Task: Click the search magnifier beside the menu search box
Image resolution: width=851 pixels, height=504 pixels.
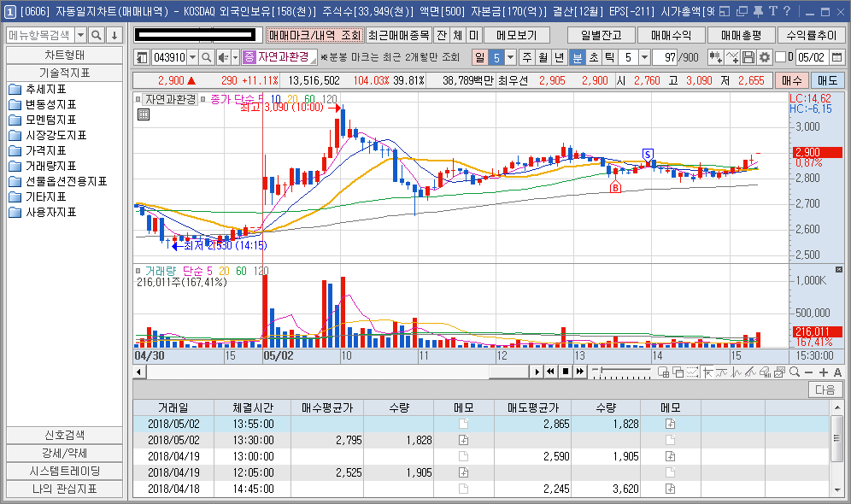Action: coord(97,35)
